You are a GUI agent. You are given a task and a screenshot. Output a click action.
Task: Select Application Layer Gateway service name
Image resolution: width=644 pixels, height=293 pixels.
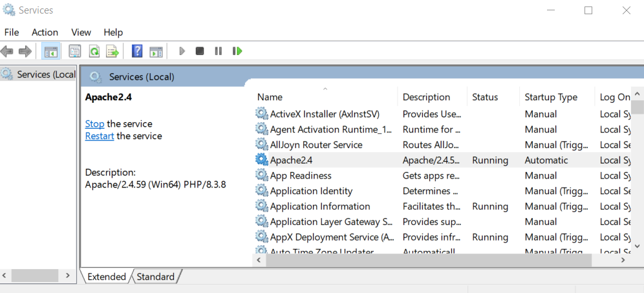[x=332, y=222]
